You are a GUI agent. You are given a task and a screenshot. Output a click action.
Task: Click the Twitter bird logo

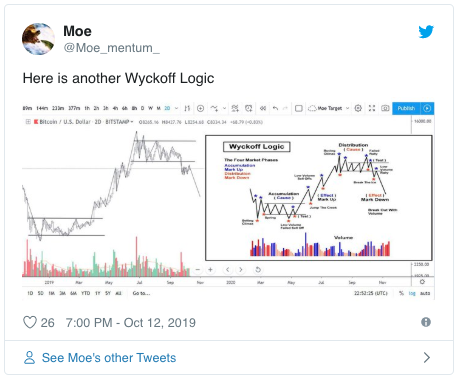pos(426,32)
